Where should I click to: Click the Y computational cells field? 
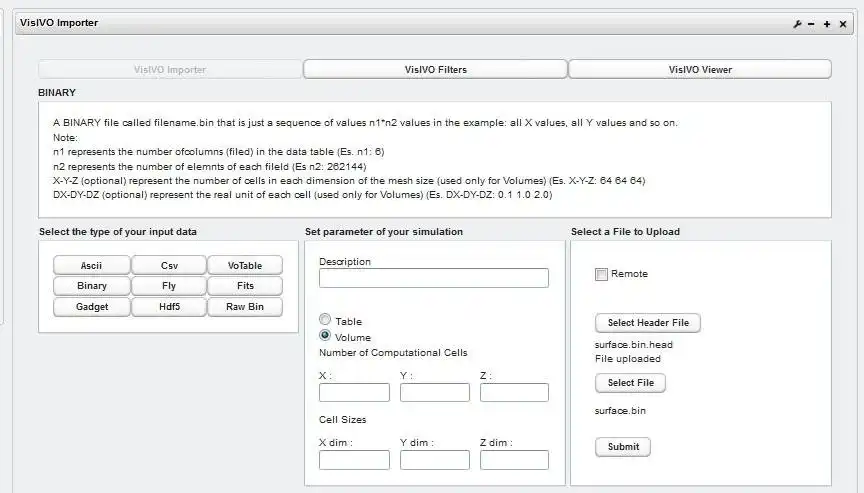coord(435,393)
